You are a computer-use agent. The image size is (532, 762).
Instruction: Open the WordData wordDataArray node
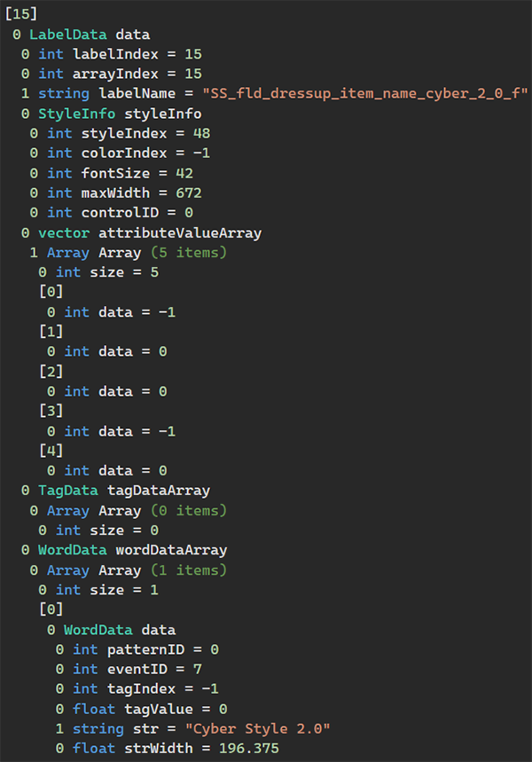pos(132,550)
